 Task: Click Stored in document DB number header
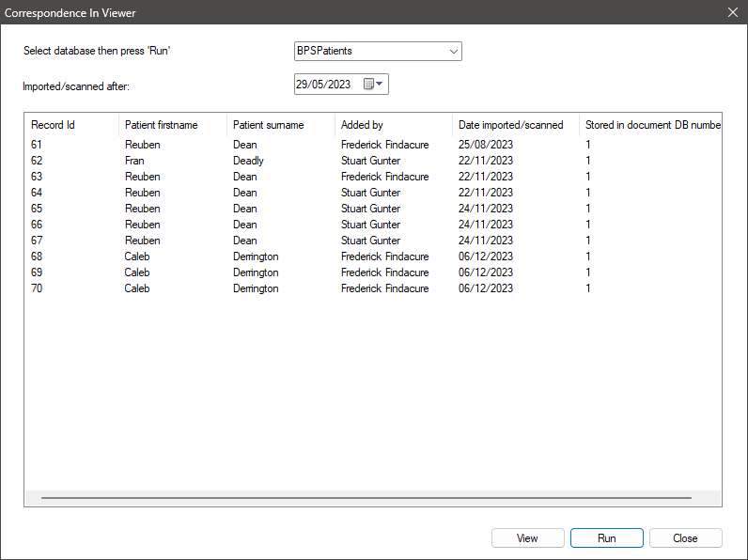[x=650, y=125]
